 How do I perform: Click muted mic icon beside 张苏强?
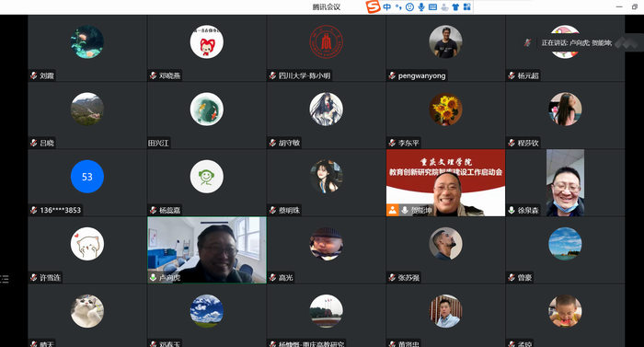click(392, 278)
